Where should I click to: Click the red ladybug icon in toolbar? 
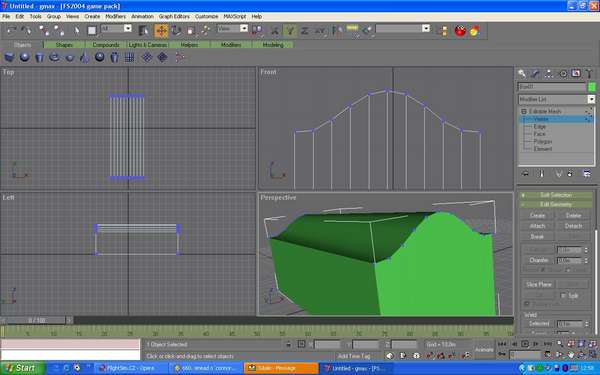pos(460,31)
